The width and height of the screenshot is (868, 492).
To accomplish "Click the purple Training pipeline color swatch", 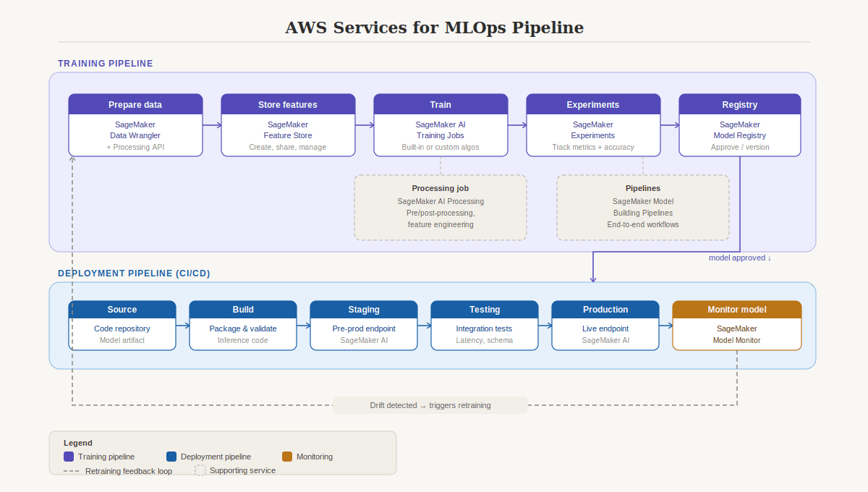I will click(69, 457).
